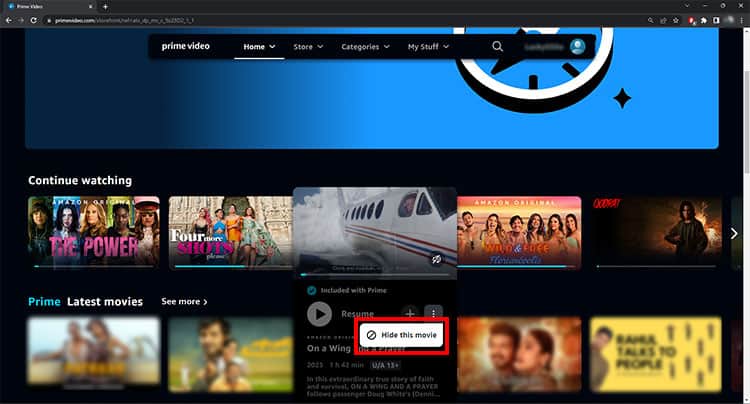
Task: Open the red extension icon
Action: 691,20
